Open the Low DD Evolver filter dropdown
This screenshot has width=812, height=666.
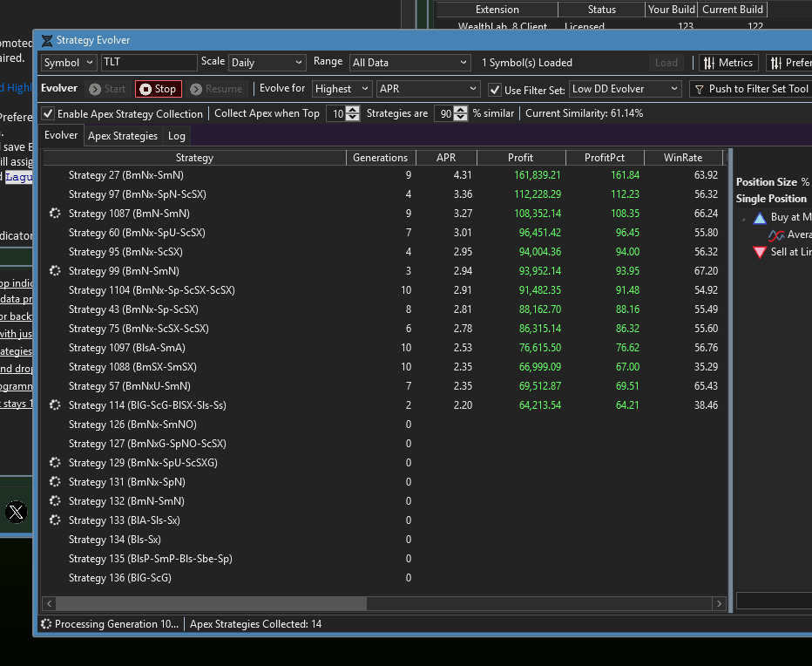(x=625, y=89)
